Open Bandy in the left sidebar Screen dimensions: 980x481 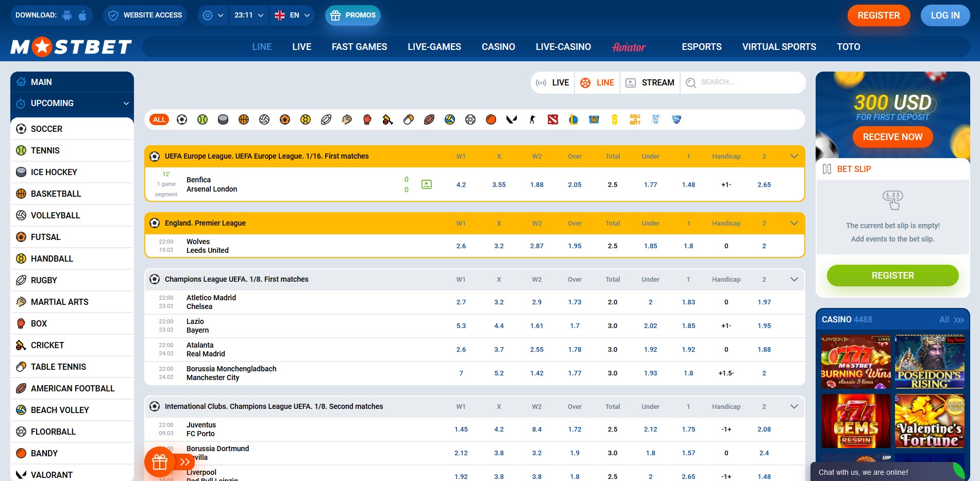[72, 453]
